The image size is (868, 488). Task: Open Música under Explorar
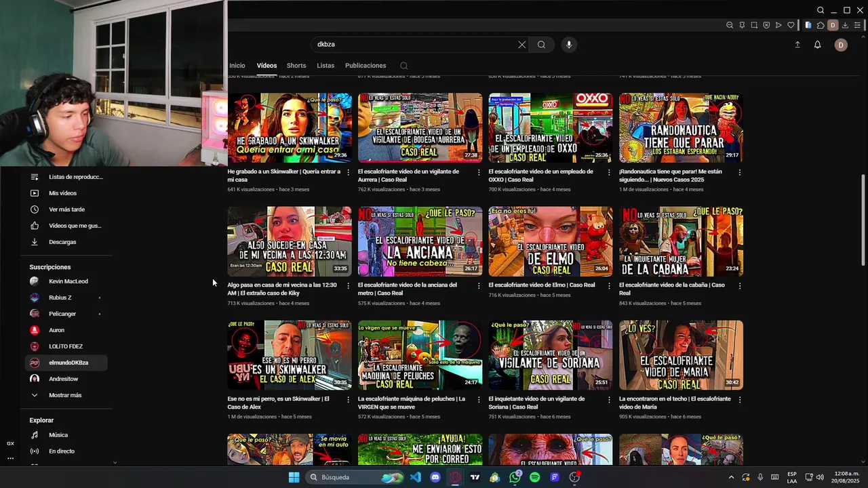(68, 435)
